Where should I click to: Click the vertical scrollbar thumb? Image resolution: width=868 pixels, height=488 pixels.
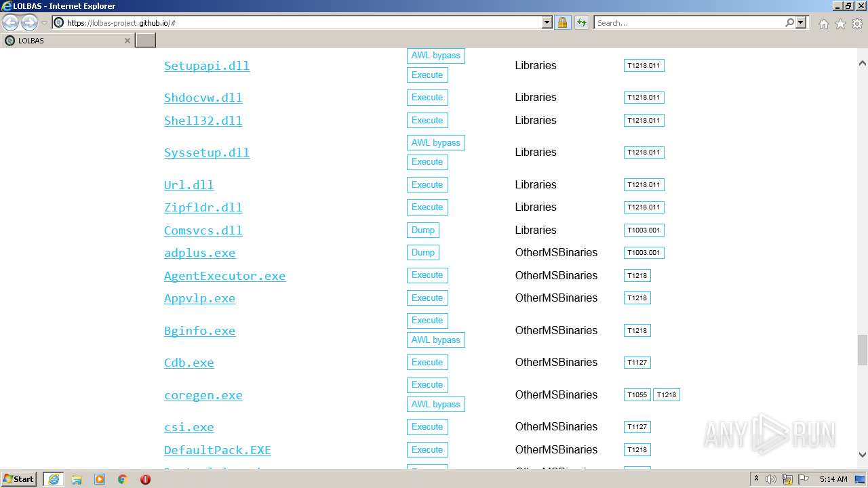point(863,350)
